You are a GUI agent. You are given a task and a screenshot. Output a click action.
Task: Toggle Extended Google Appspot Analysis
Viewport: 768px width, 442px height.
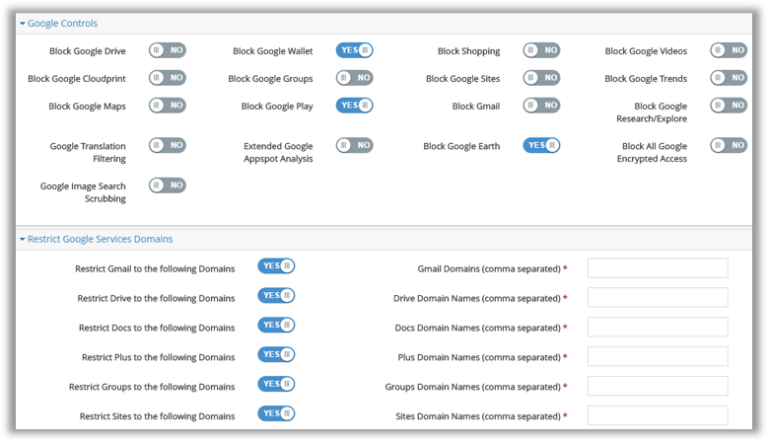click(354, 145)
